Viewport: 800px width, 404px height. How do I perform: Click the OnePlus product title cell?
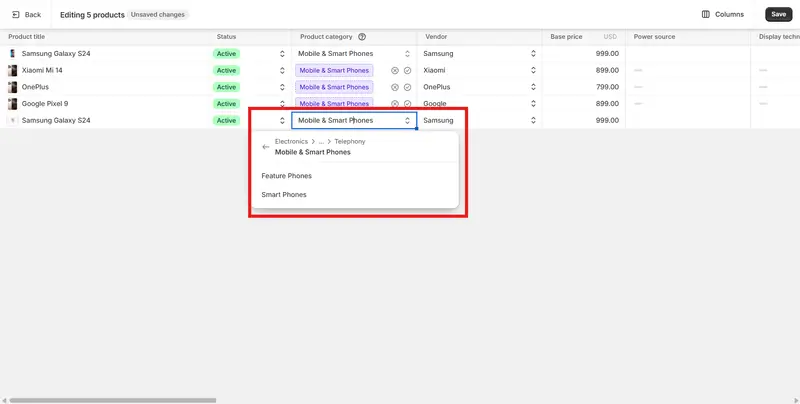pos(35,87)
